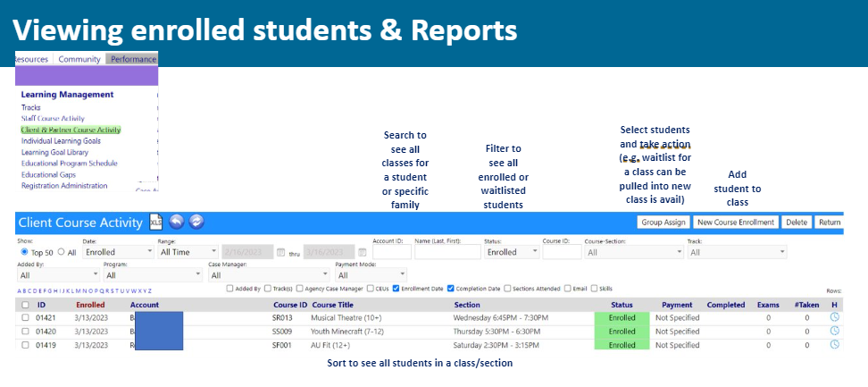Screen dimensions: 868x387
Task: Sort by the Course Title column header
Action: [x=333, y=305]
